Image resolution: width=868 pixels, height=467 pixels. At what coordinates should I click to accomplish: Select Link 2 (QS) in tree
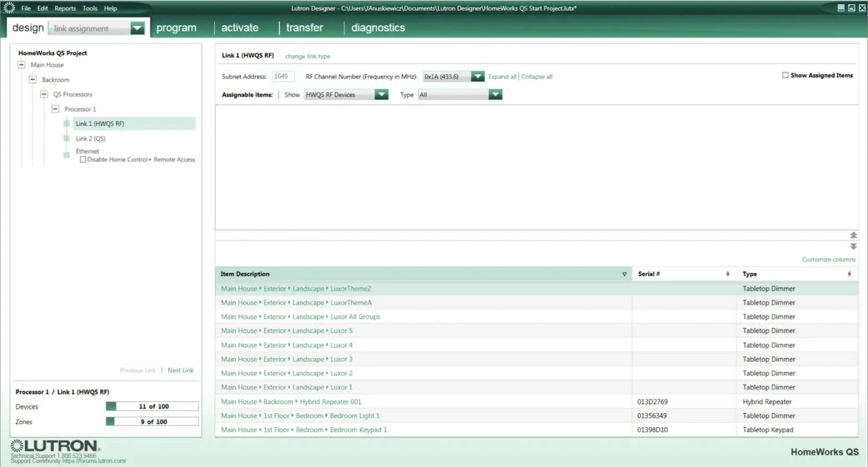coord(90,138)
